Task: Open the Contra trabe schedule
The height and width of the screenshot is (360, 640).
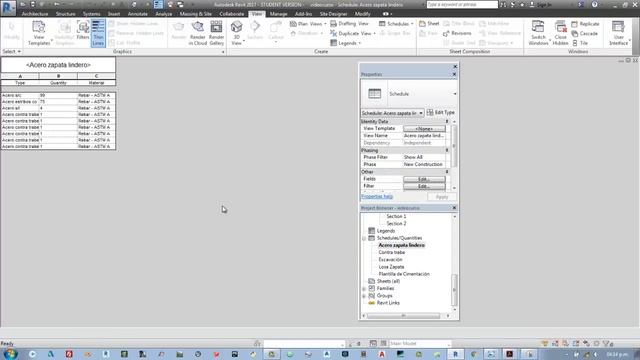Action: (391, 253)
